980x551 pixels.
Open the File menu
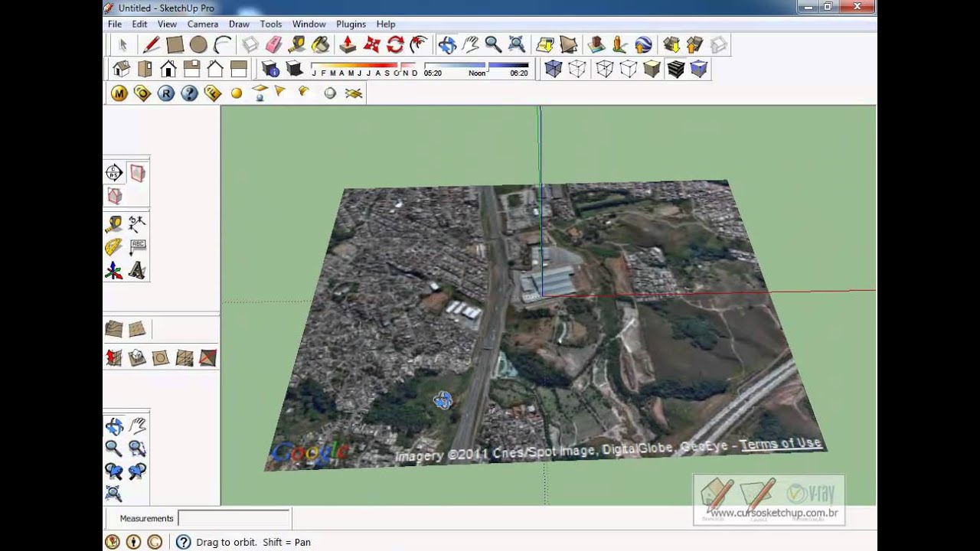(x=115, y=24)
